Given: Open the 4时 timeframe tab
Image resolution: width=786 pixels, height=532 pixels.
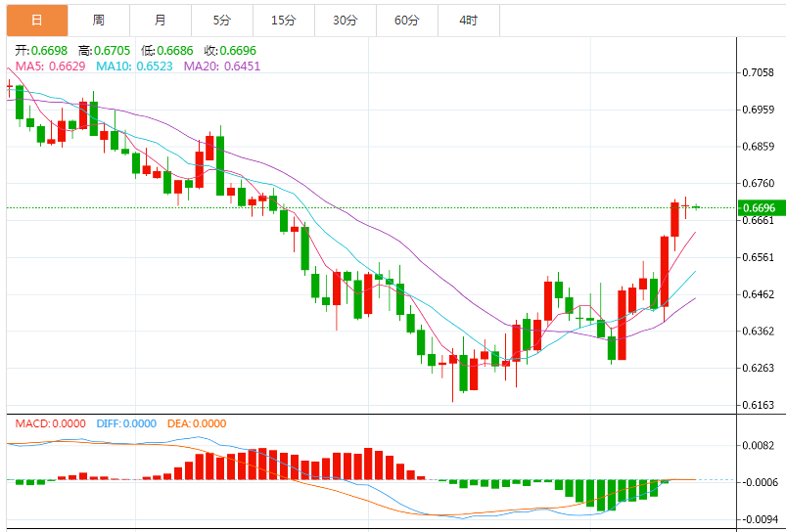Looking at the screenshot, I should [x=469, y=21].
